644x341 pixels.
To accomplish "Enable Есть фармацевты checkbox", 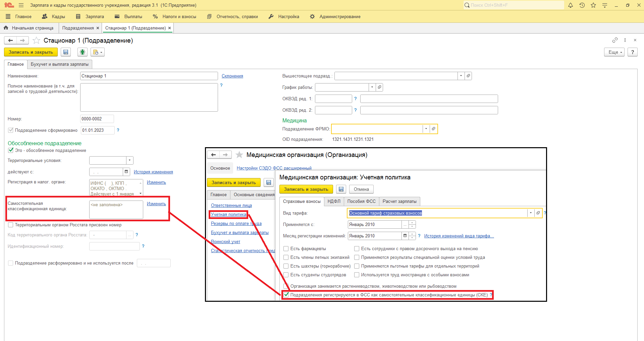I will (x=286, y=248).
